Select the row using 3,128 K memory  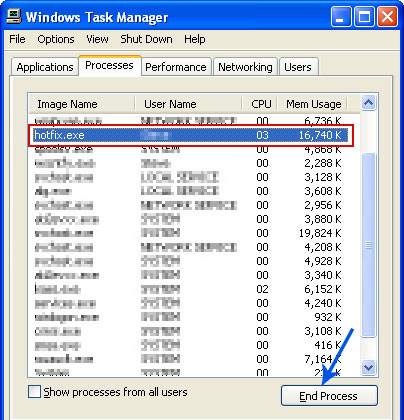[x=188, y=177]
